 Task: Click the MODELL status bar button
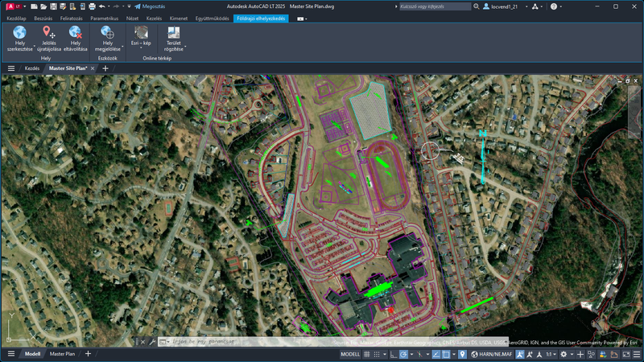click(x=350, y=354)
